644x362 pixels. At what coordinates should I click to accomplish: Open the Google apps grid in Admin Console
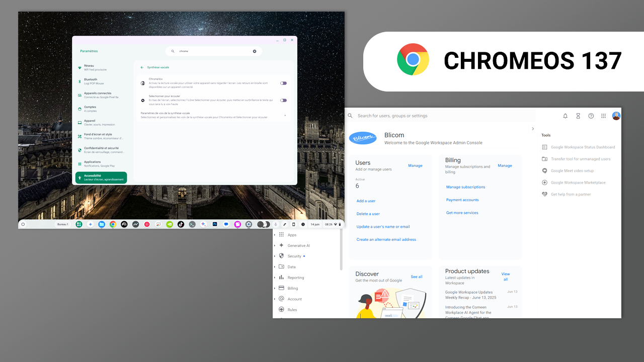pos(604,116)
